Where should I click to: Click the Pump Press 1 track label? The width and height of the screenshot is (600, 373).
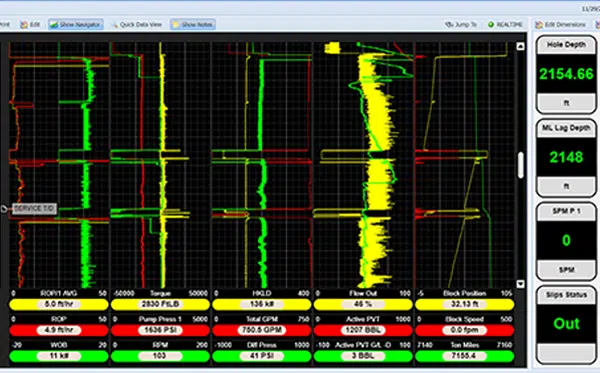pyautogui.click(x=160, y=319)
